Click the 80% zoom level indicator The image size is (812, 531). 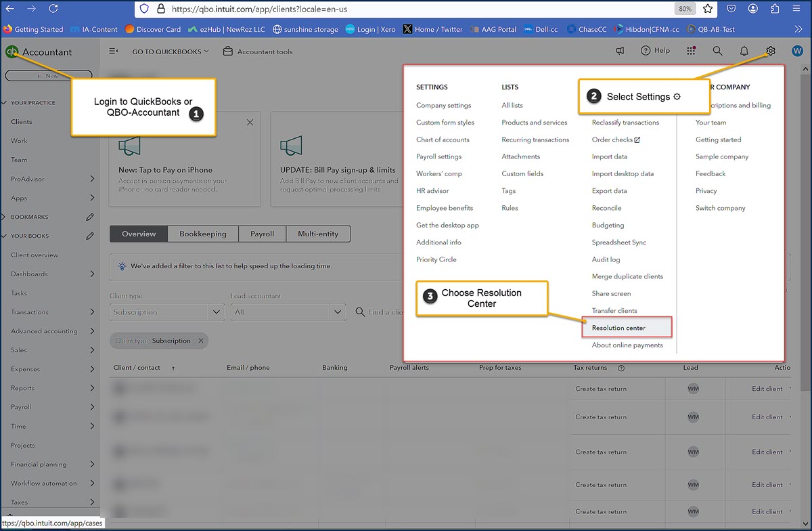click(x=685, y=9)
